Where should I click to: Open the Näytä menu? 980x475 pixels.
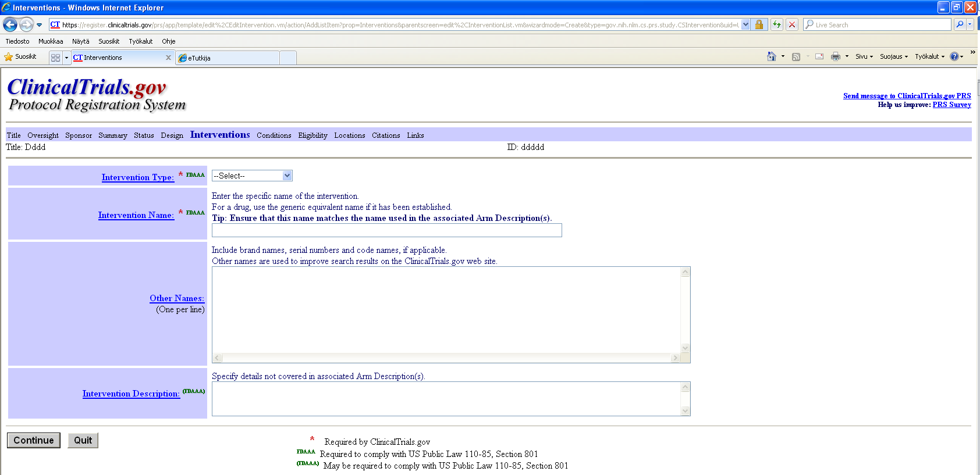tap(81, 41)
